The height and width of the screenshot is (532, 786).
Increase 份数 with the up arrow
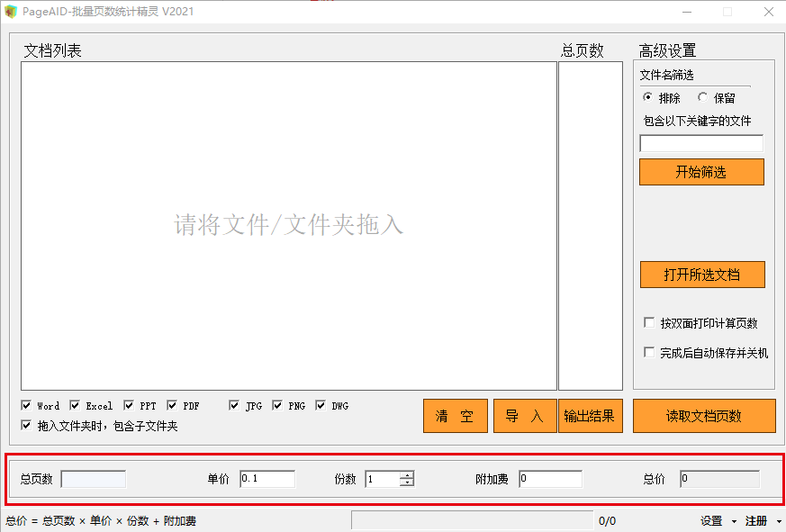pos(407,474)
